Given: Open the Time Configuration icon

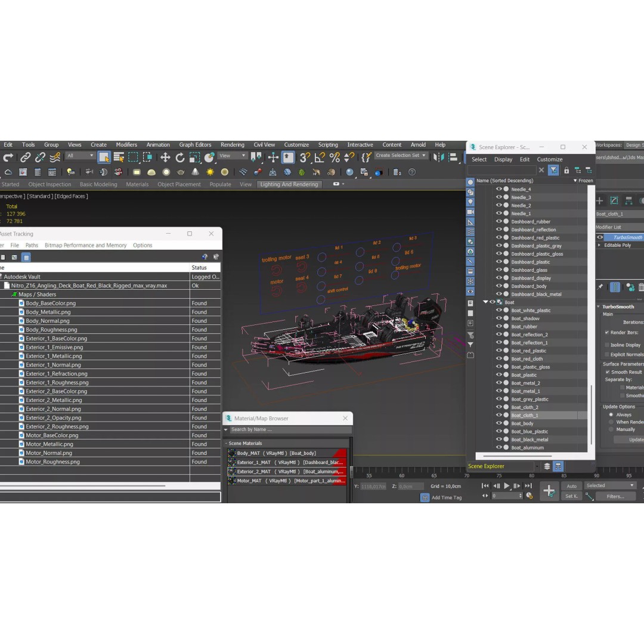Looking at the screenshot, I should click(x=530, y=496).
